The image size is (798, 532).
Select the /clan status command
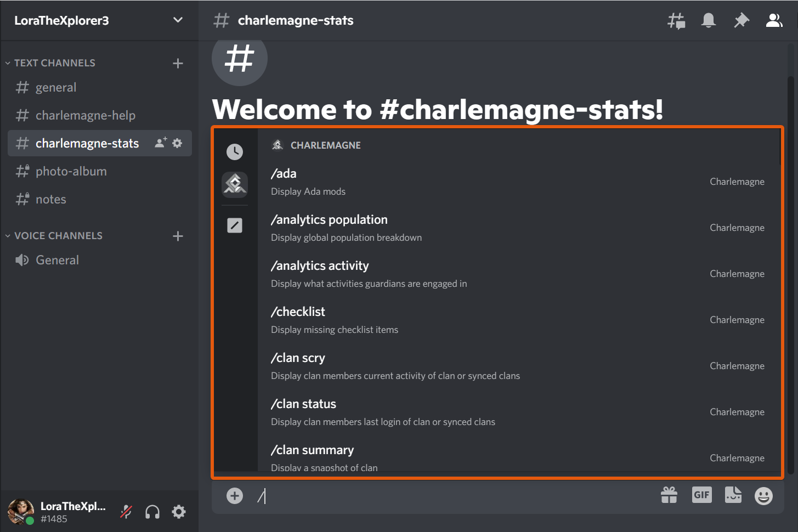point(519,412)
